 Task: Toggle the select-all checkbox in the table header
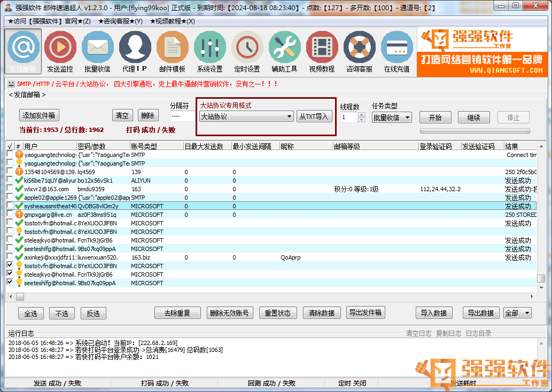pos(10,146)
